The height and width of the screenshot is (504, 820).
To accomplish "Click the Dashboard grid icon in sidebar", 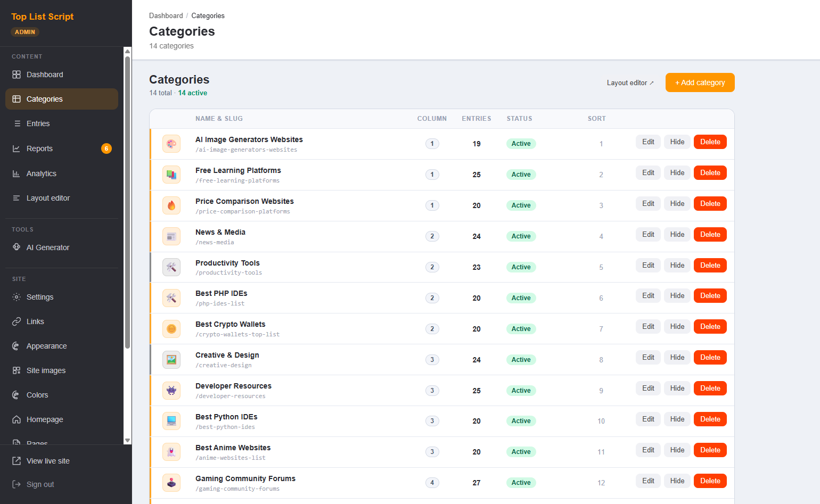I will coord(17,75).
